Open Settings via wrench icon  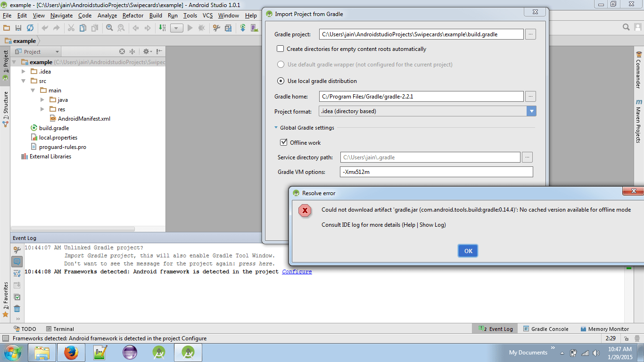coord(217,28)
